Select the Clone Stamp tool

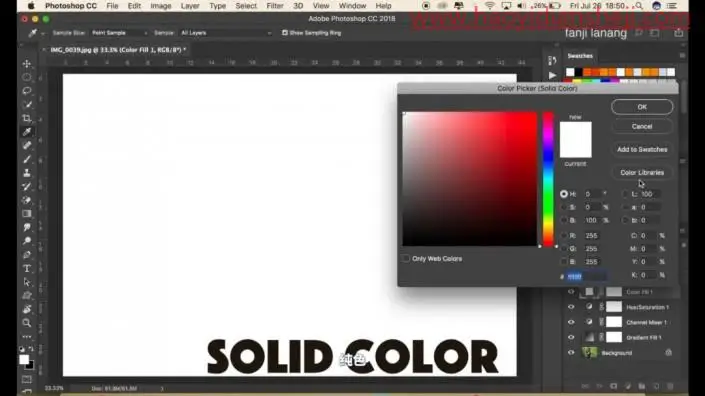pos(27,173)
